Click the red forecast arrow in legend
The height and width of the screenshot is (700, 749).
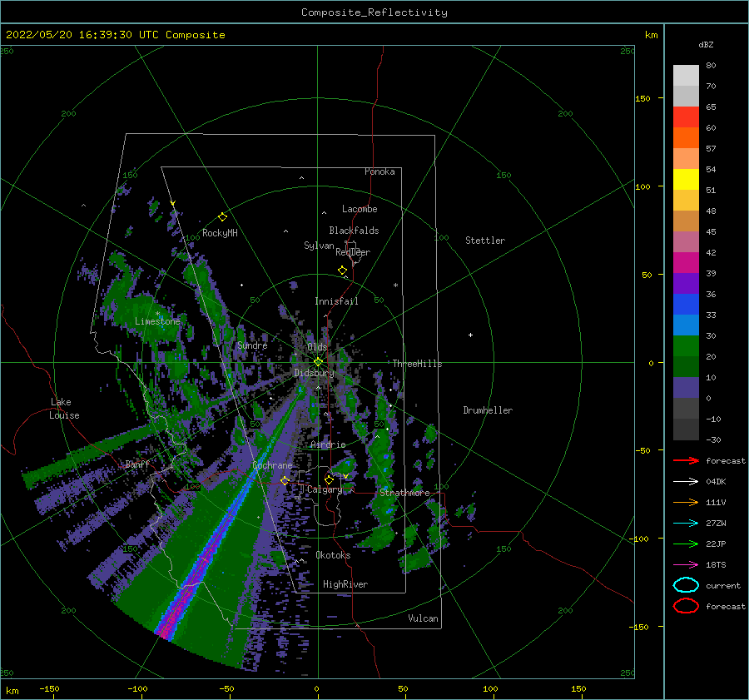coord(686,460)
